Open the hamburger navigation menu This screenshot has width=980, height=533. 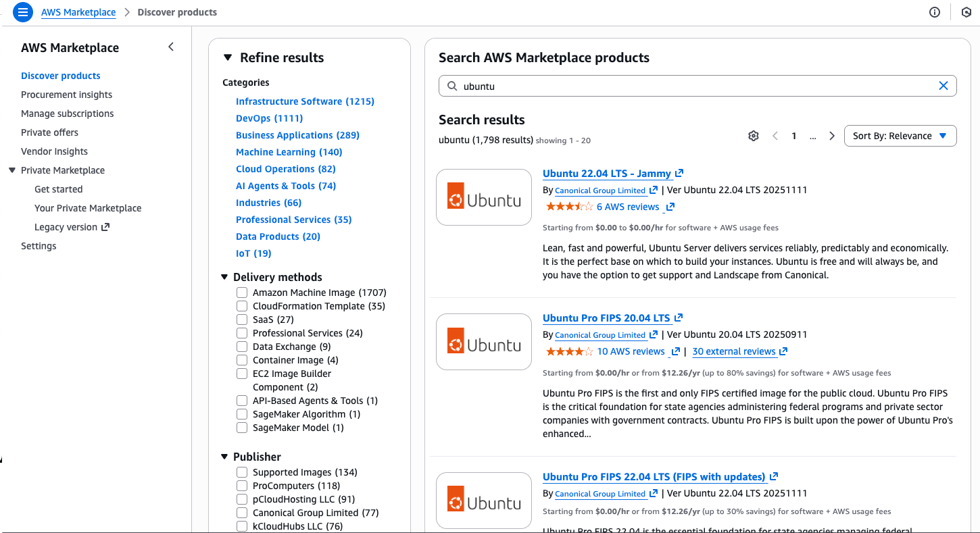tap(22, 11)
